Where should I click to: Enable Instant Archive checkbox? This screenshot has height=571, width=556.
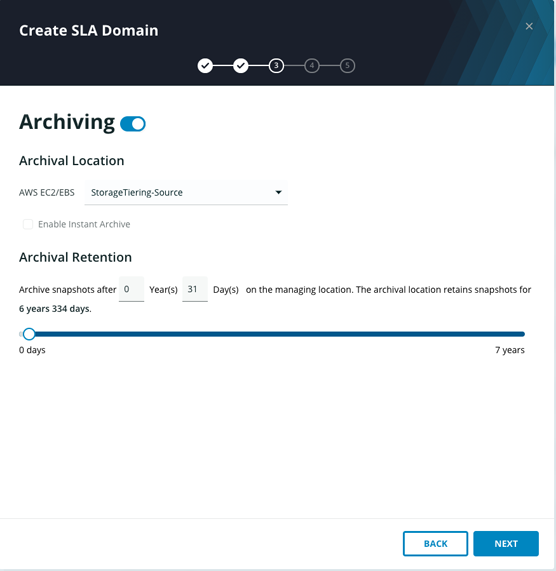pos(28,224)
